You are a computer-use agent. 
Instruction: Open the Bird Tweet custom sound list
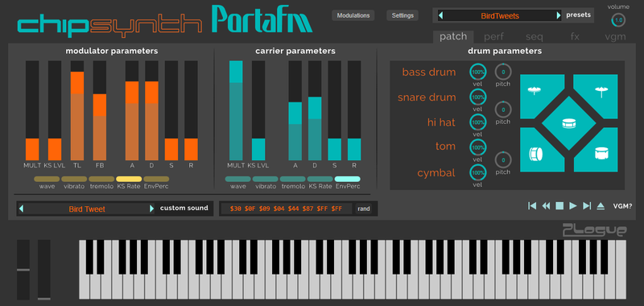(86, 209)
